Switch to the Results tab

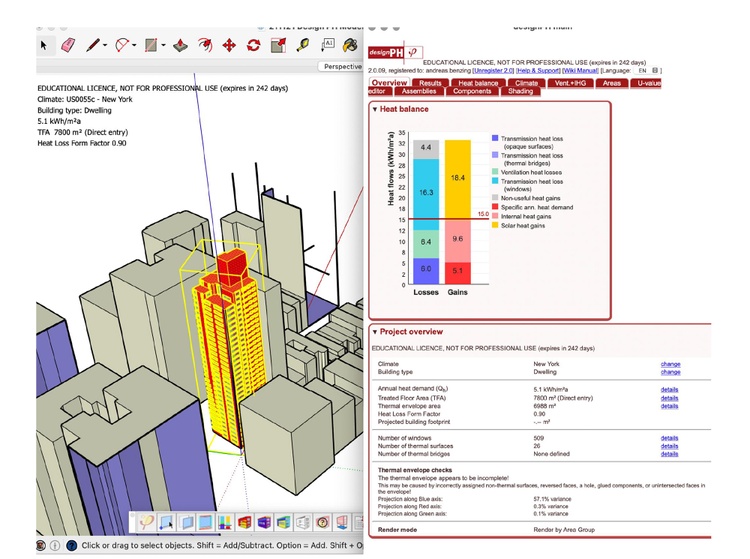tap(430, 83)
